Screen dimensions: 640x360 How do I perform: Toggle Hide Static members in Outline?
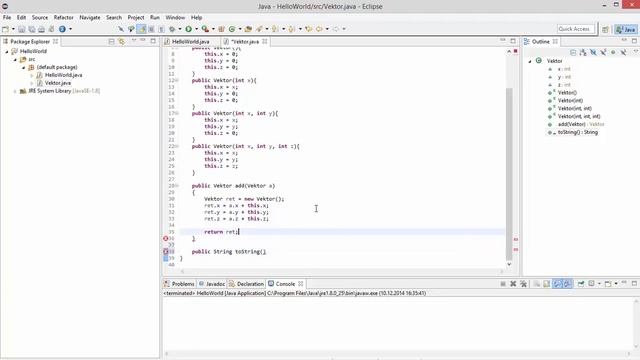point(603,52)
